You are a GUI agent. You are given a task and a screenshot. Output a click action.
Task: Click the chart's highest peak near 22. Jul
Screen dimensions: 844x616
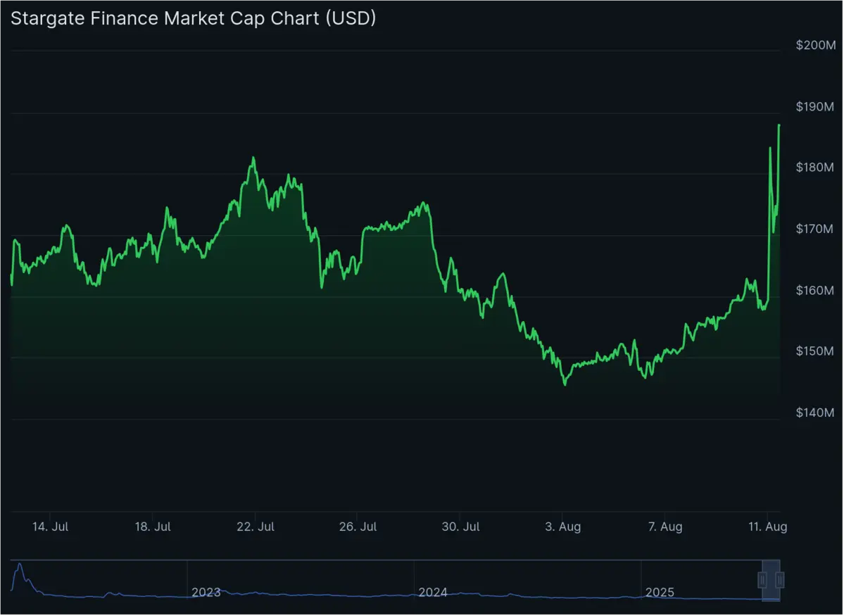tap(253, 156)
